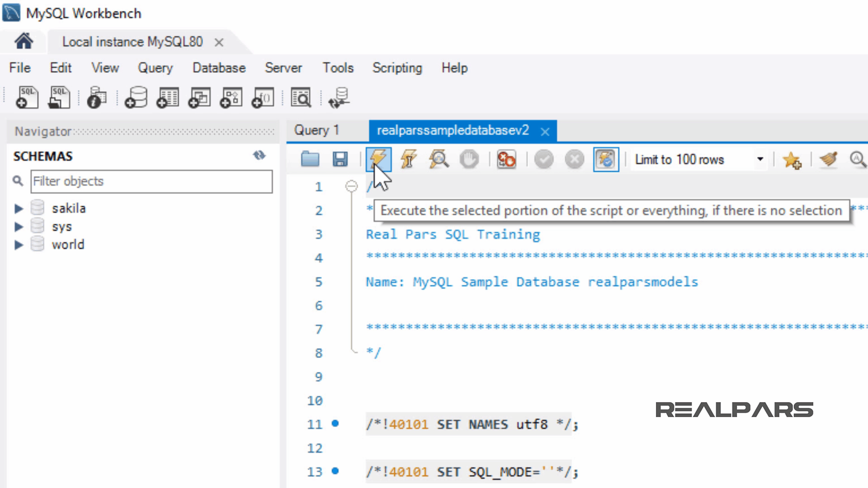Go to the Home screen tab
Viewport: 868px width, 488px height.
(x=24, y=42)
